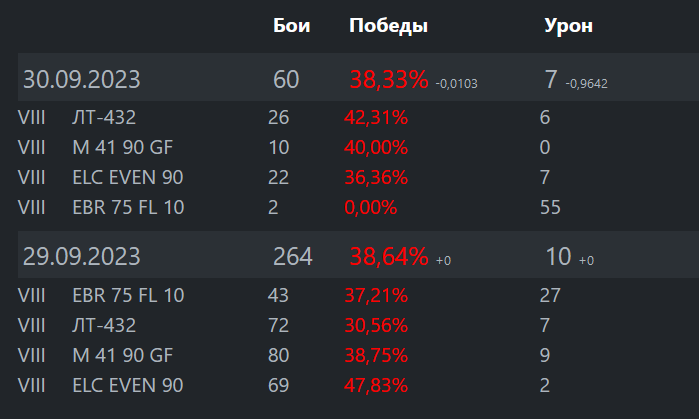Select EBR 75 FL 10 with 2 battles
Screen dimensions: 699x419
(358, 207)
